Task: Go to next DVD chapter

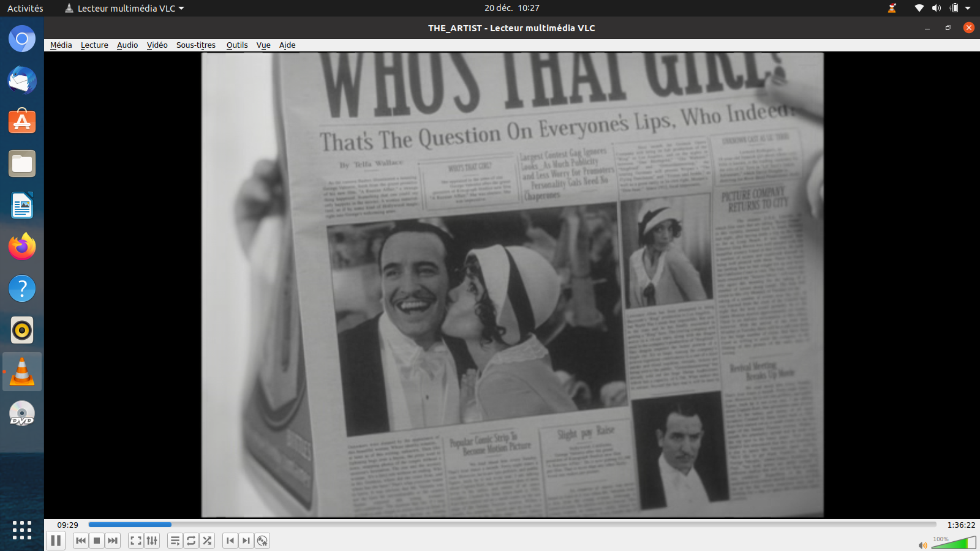Action: pos(246,541)
